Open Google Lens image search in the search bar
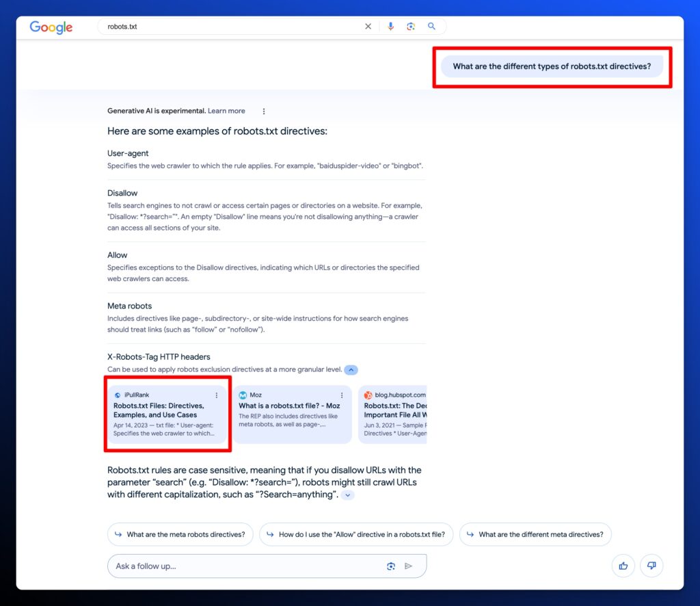The image size is (700, 606). (411, 27)
